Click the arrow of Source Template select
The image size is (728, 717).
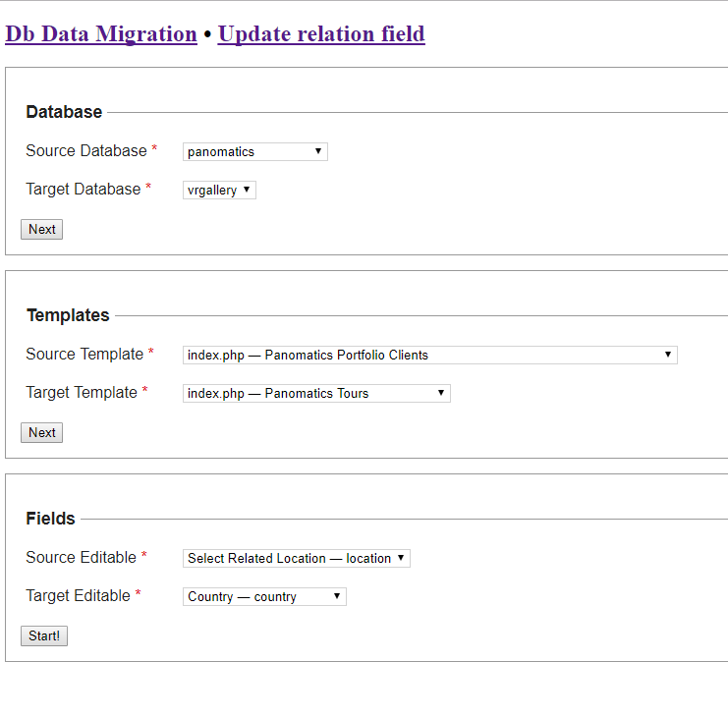pos(668,355)
